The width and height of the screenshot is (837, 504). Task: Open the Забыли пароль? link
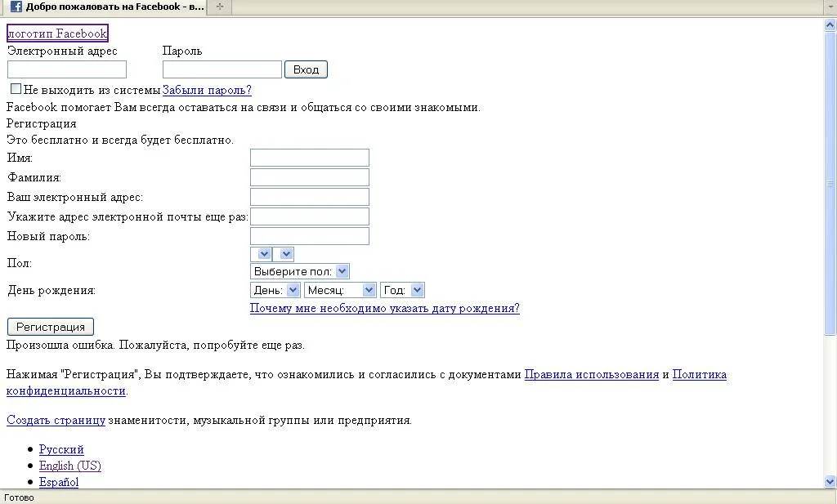[207, 90]
